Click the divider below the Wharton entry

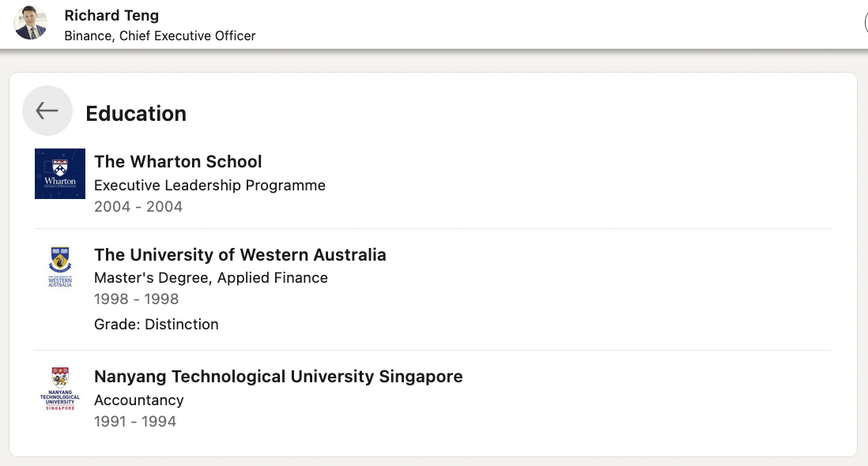coord(433,228)
